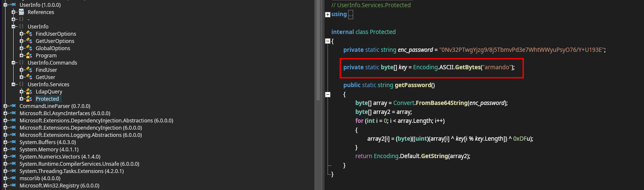The image size is (644, 190).
Task: Expand the References node
Action: pyautogui.click(x=14, y=12)
